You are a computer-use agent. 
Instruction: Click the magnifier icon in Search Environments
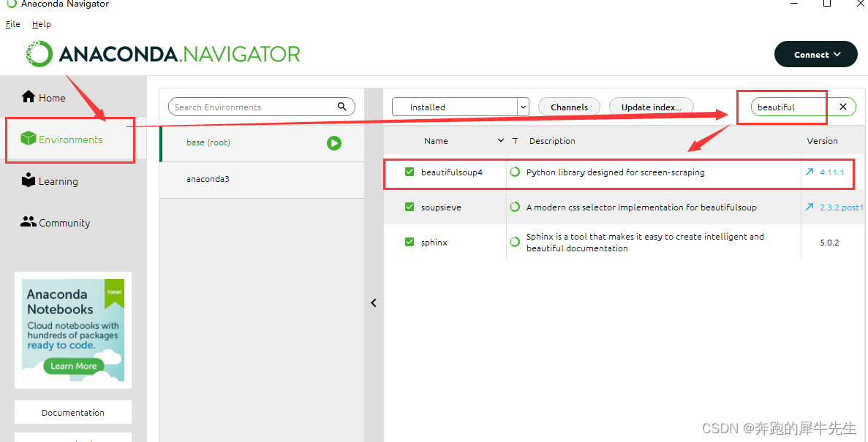point(342,106)
